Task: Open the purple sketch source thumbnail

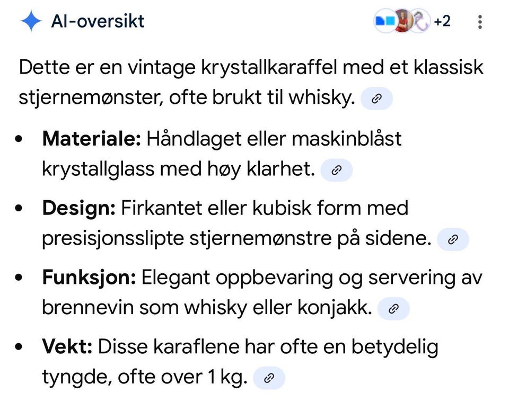Action: (x=420, y=21)
